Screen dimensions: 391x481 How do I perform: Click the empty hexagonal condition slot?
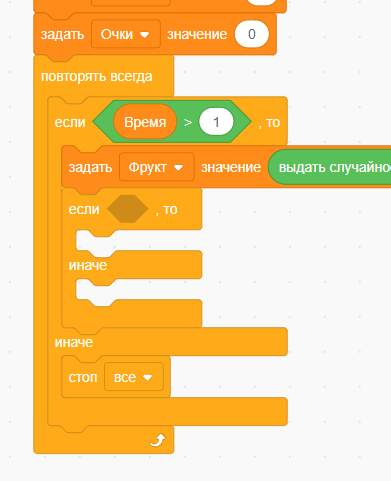point(127,209)
